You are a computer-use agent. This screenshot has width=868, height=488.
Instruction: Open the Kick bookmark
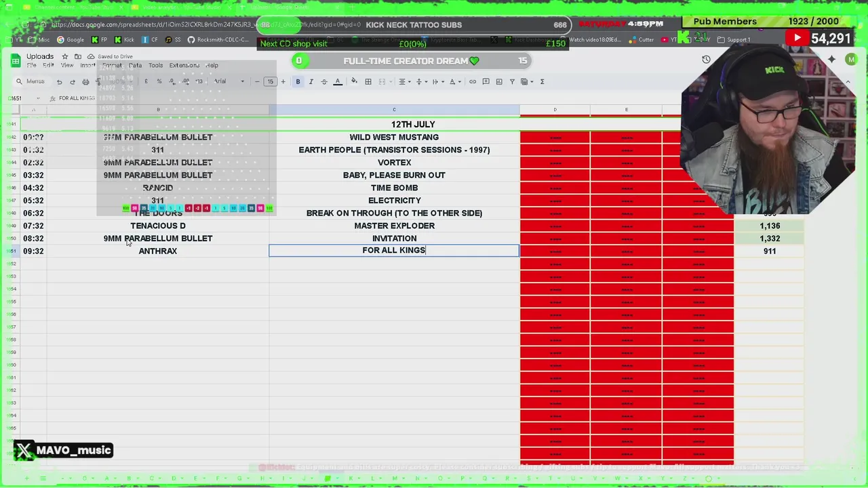(x=125, y=40)
